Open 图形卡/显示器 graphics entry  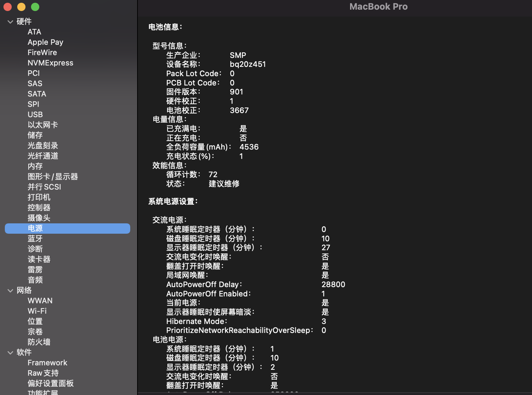[53, 176]
